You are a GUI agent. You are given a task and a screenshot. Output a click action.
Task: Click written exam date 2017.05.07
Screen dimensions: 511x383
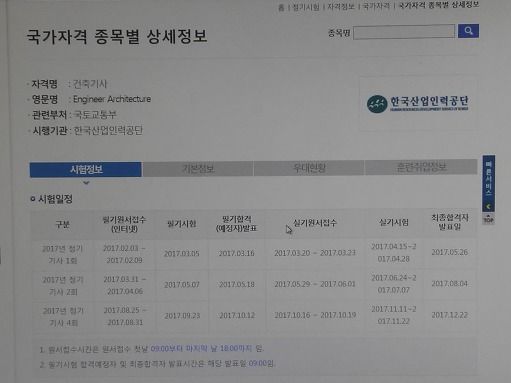182,285
